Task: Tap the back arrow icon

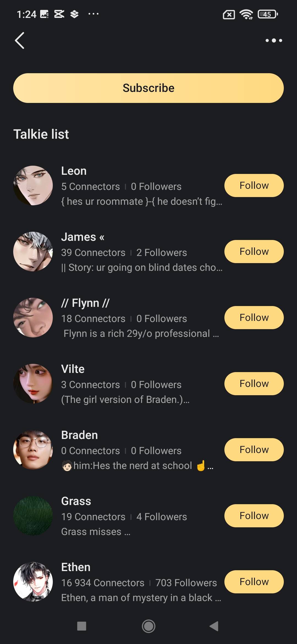Action: 20,40
